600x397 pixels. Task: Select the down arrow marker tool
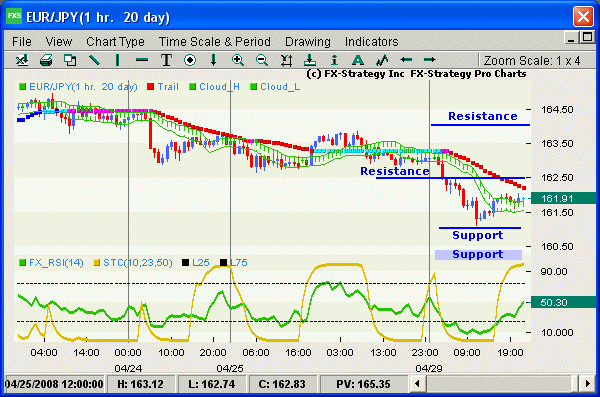214,60
